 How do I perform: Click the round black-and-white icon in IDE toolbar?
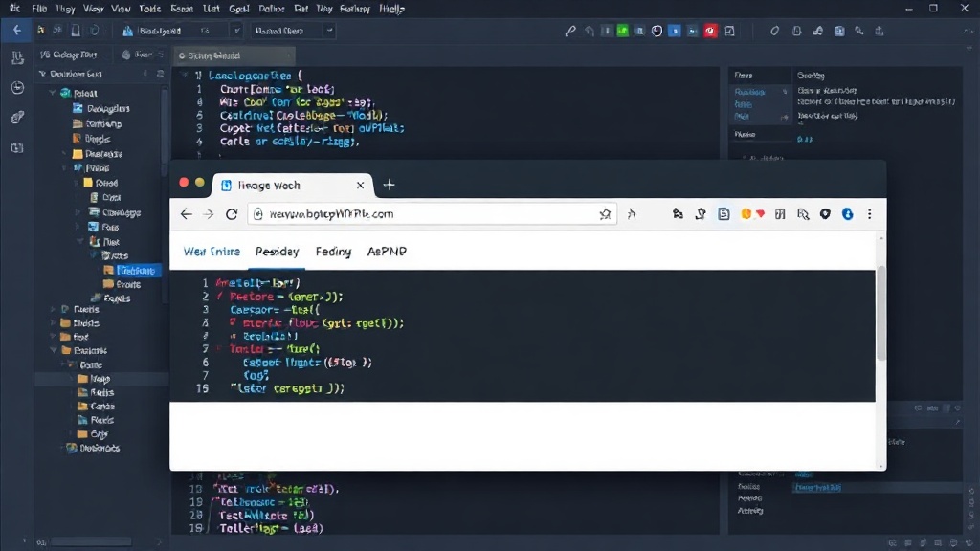(x=657, y=31)
